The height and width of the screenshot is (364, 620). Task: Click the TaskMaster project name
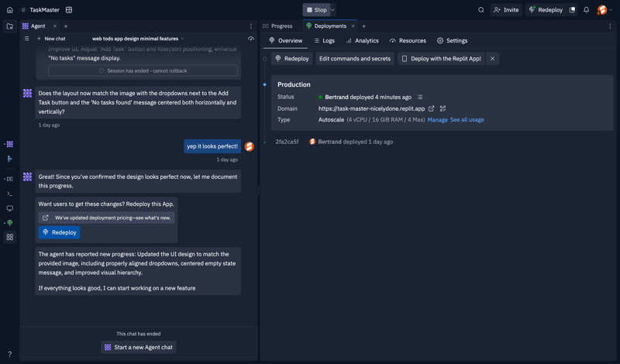click(44, 10)
